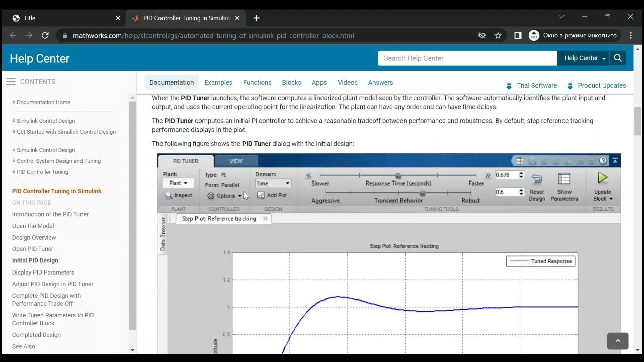This screenshot has height=362, width=644.
Task: Jump to Completed Design section
Action: click(36, 335)
